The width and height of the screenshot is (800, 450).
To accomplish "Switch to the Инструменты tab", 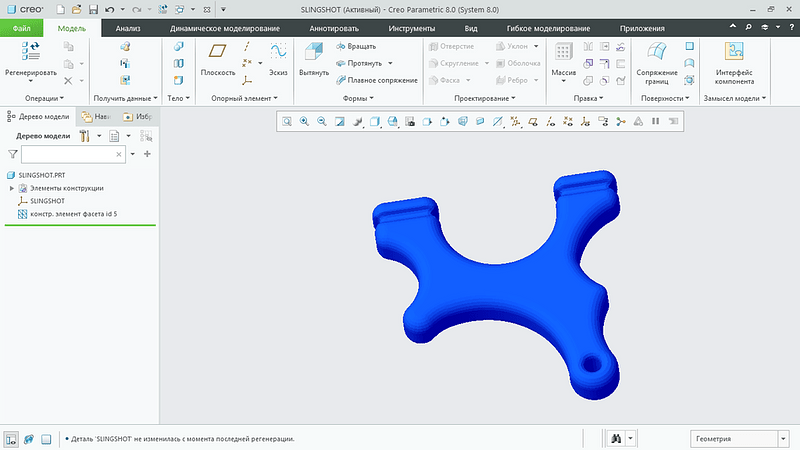I will coord(411,28).
